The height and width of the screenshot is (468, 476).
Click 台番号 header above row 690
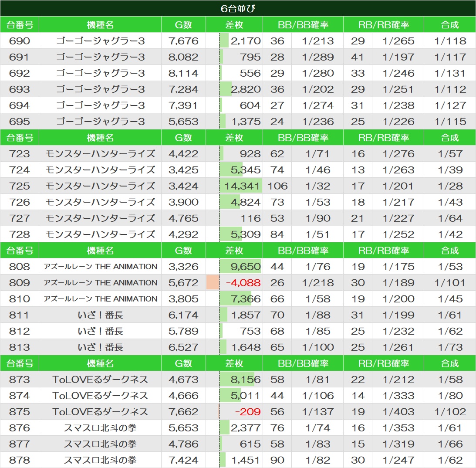click(20, 24)
